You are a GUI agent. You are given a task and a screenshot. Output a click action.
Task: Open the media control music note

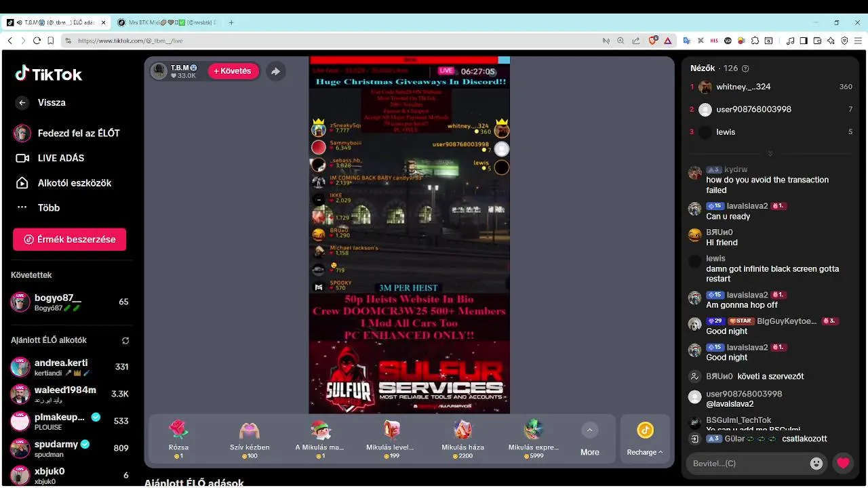point(790,41)
